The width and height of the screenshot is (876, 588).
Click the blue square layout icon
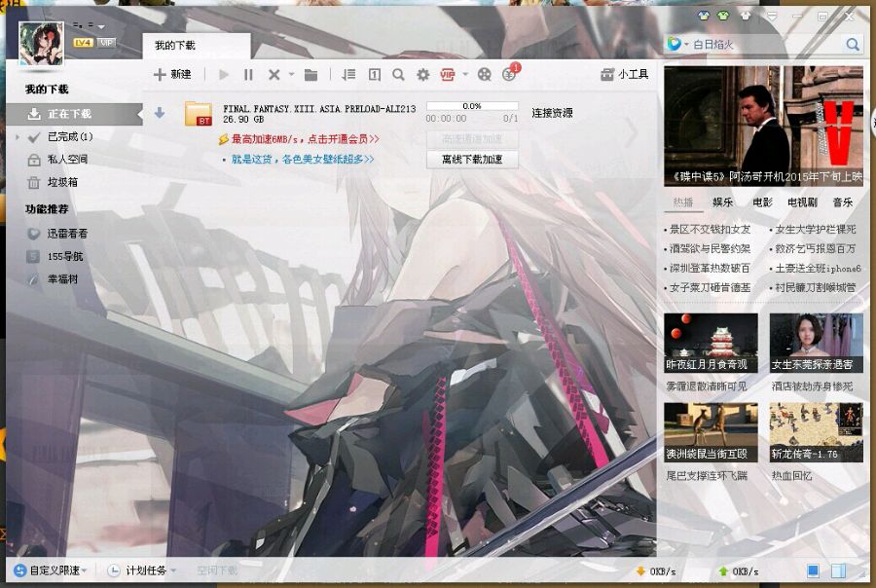(814, 570)
